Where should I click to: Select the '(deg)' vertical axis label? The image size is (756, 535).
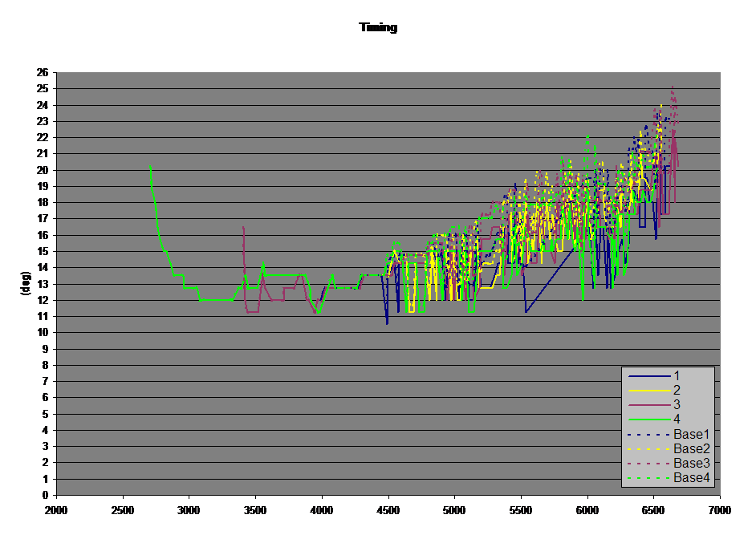tap(26, 283)
